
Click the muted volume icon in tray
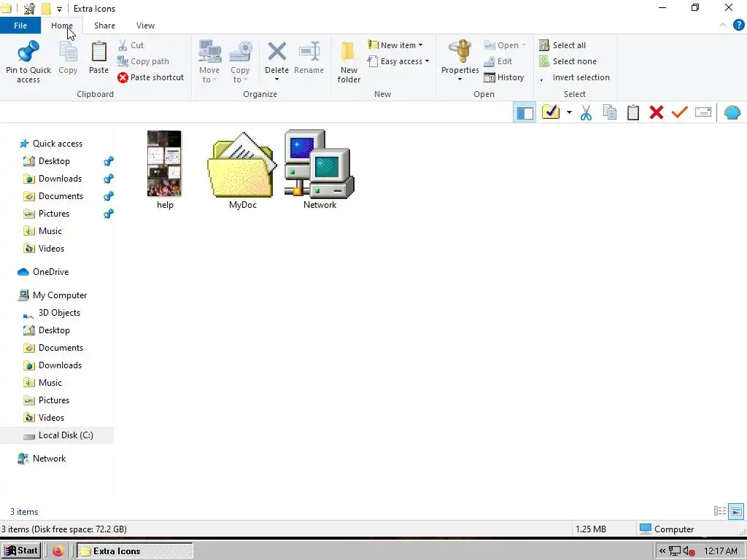tap(689, 551)
